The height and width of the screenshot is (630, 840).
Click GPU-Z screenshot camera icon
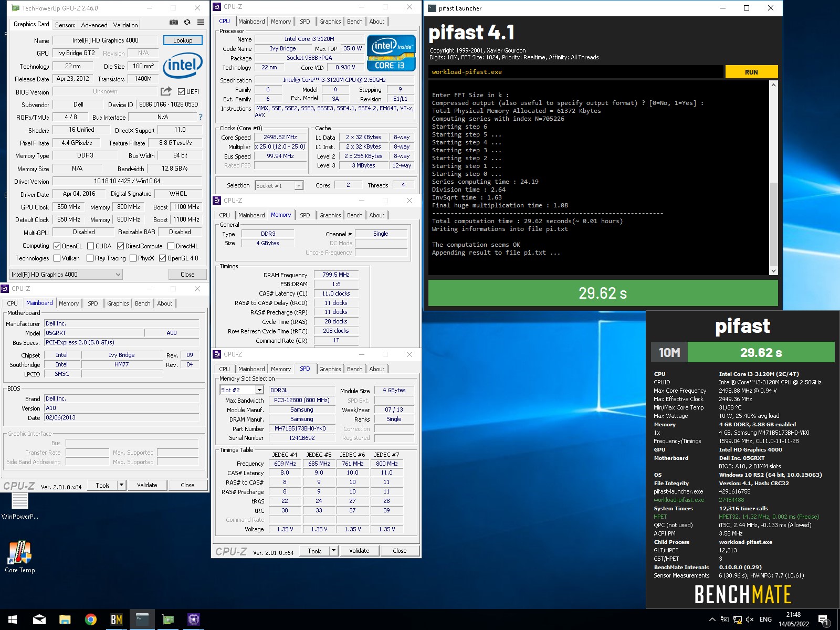click(174, 22)
